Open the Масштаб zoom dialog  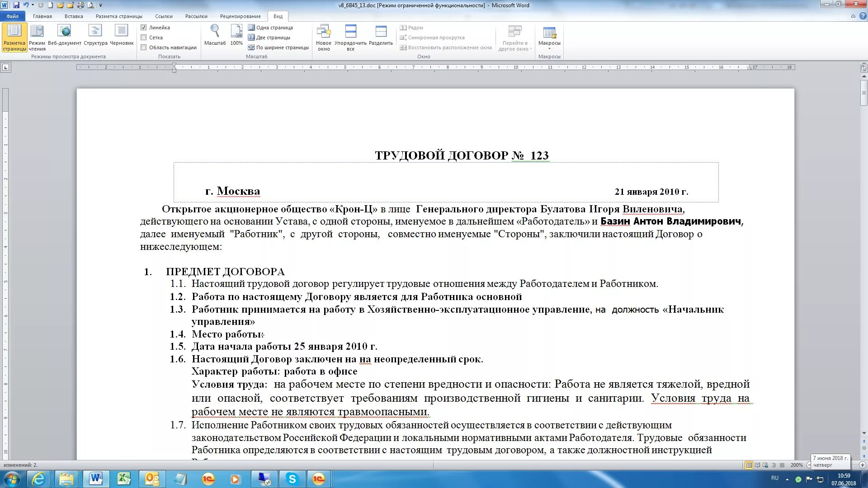click(x=215, y=35)
